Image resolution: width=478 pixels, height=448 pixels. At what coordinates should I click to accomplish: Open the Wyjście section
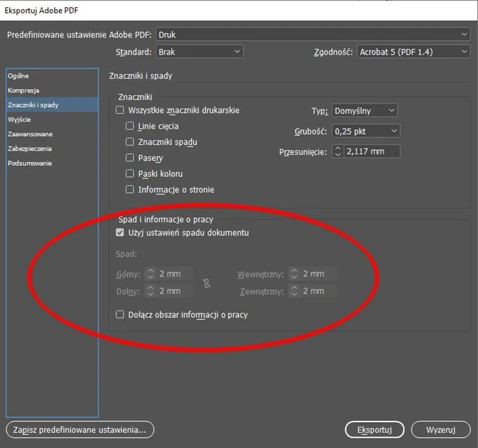[52, 120]
